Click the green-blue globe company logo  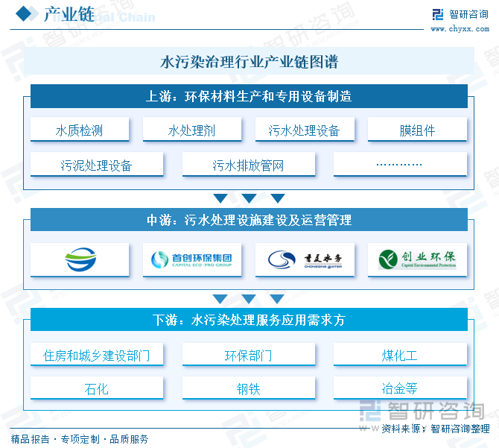click(80, 259)
